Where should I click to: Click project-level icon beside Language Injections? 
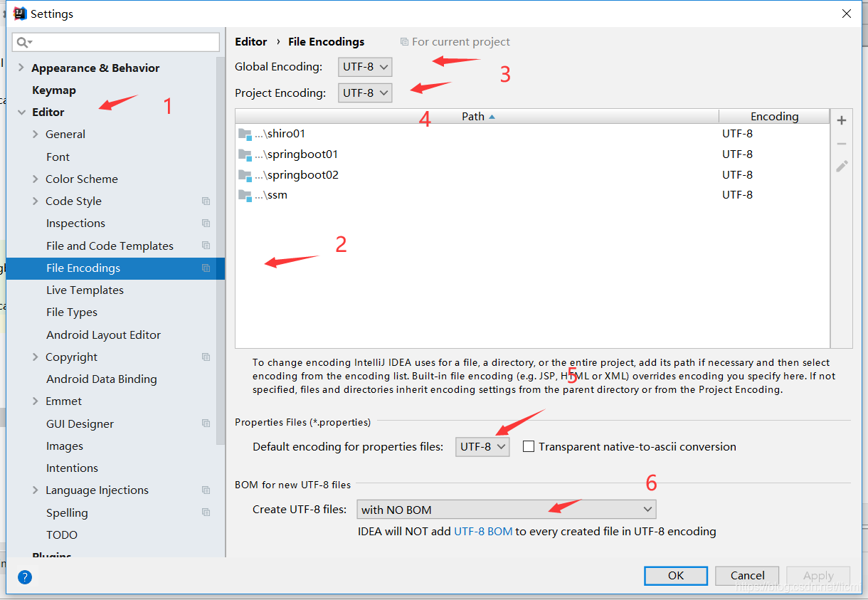(206, 490)
